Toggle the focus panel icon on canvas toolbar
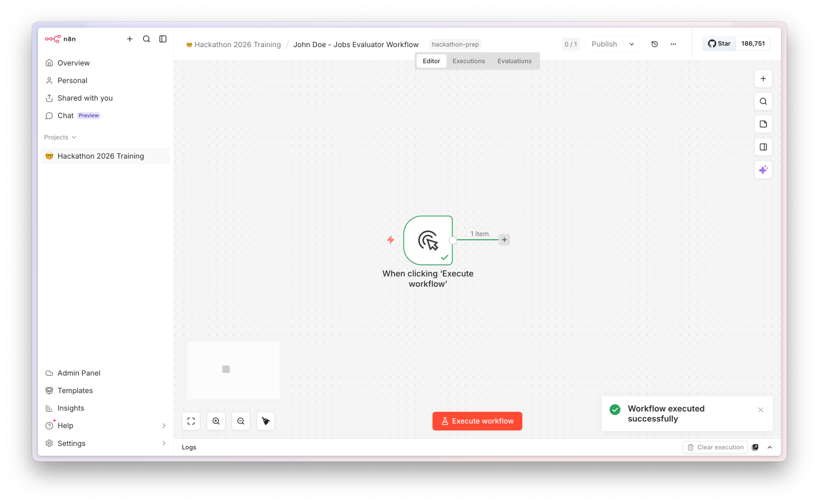819x504 pixels. pyautogui.click(x=763, y=147)
